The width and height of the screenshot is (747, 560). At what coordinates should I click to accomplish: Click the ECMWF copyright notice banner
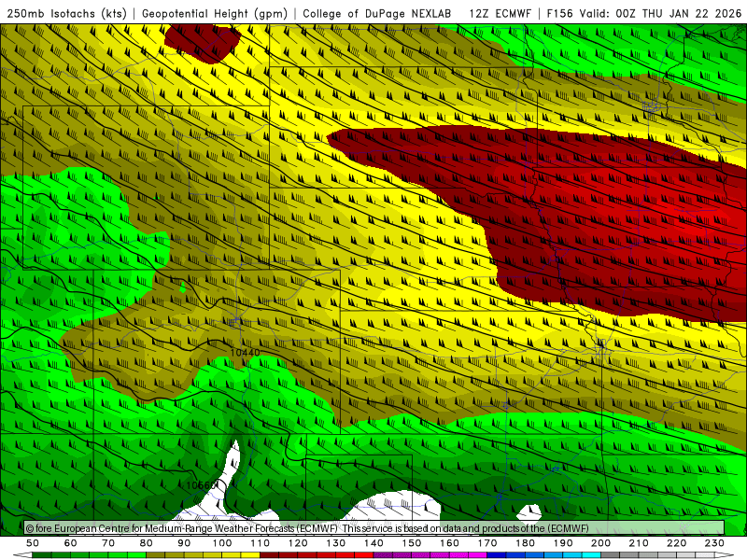point(374,527)
